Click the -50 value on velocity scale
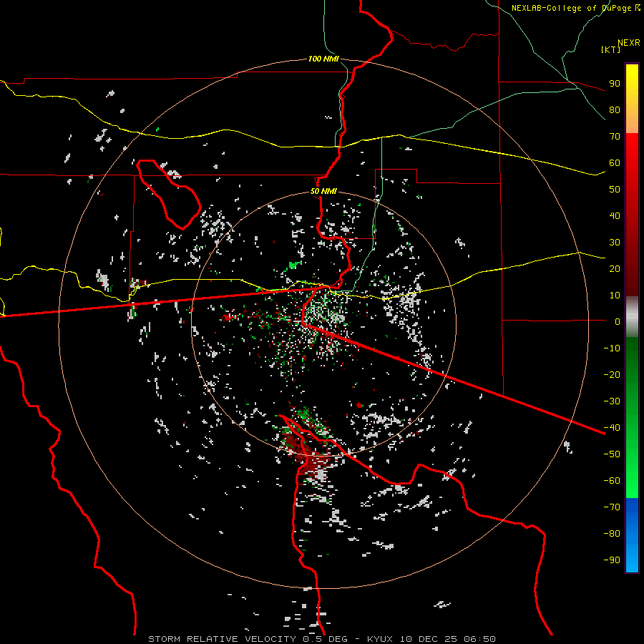The image size is (644, 644). coord(612,454)
